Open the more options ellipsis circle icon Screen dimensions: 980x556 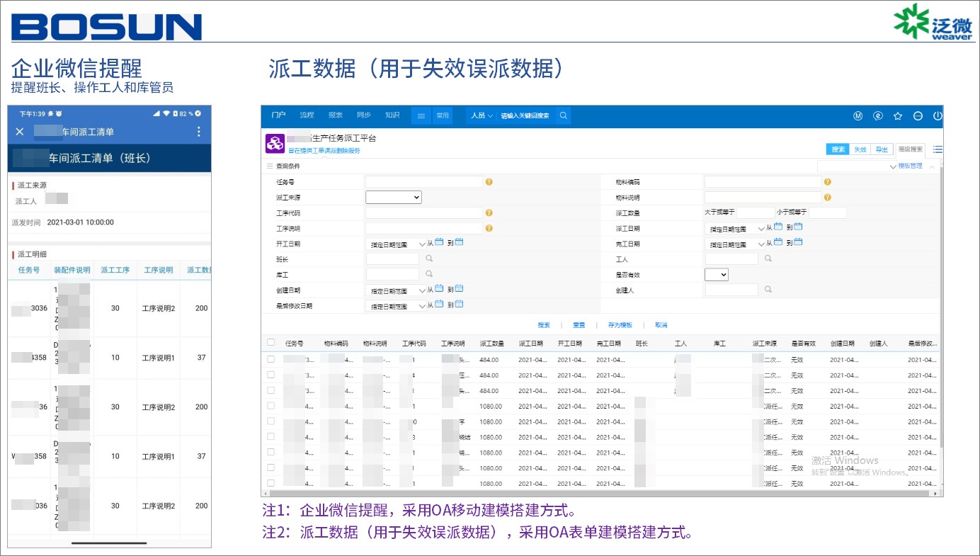(x=918, y=115)
